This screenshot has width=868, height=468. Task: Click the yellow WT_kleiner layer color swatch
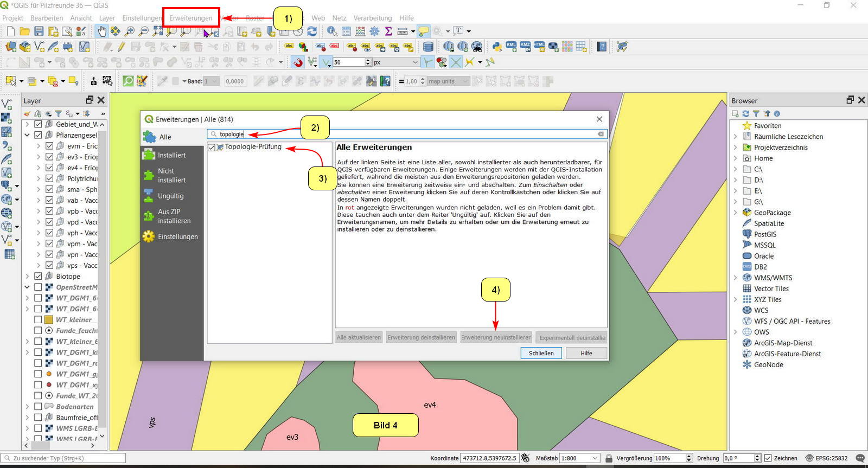click(49, 320)
